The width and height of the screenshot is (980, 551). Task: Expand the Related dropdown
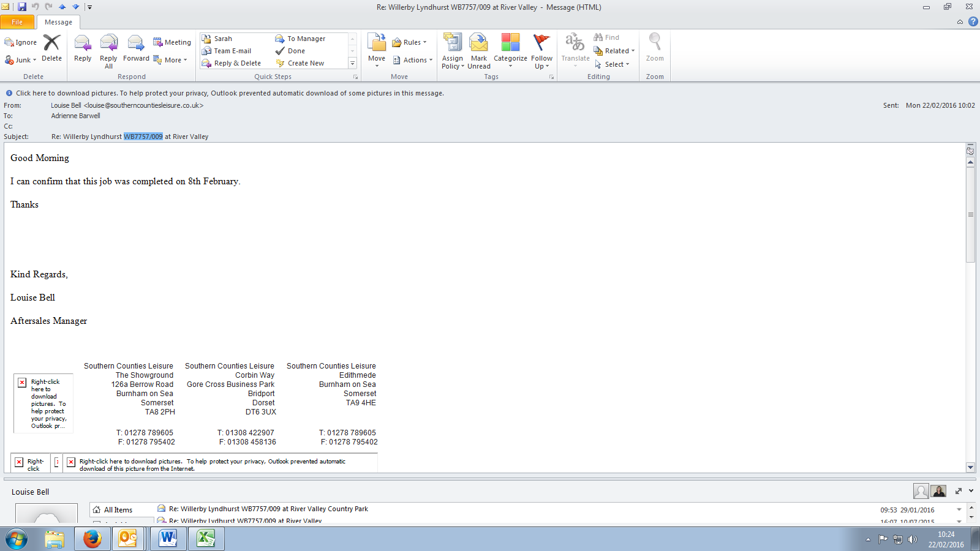(x=614, y=51)
